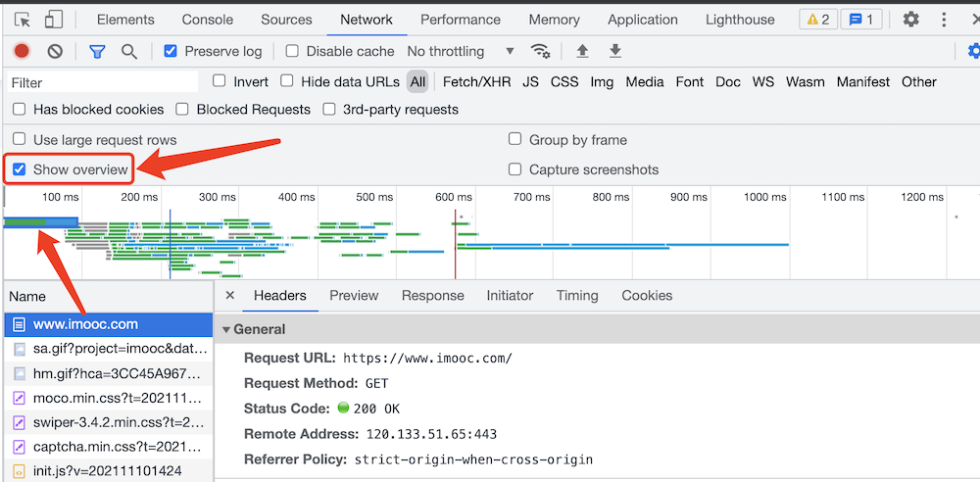Enable the Disable cache checkbox
This screenshot has width=980, height=482.
click(292, 51)
